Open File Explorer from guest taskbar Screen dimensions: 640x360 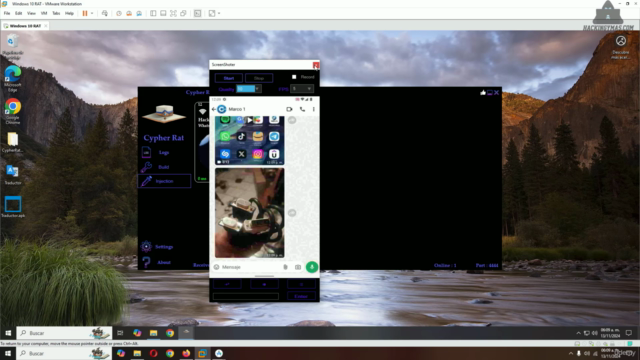click(x=153, y=333)
